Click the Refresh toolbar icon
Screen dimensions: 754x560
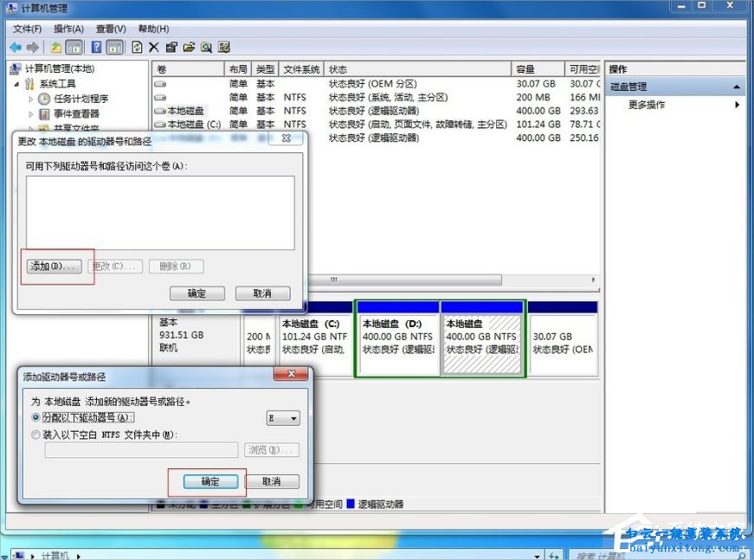136,47
